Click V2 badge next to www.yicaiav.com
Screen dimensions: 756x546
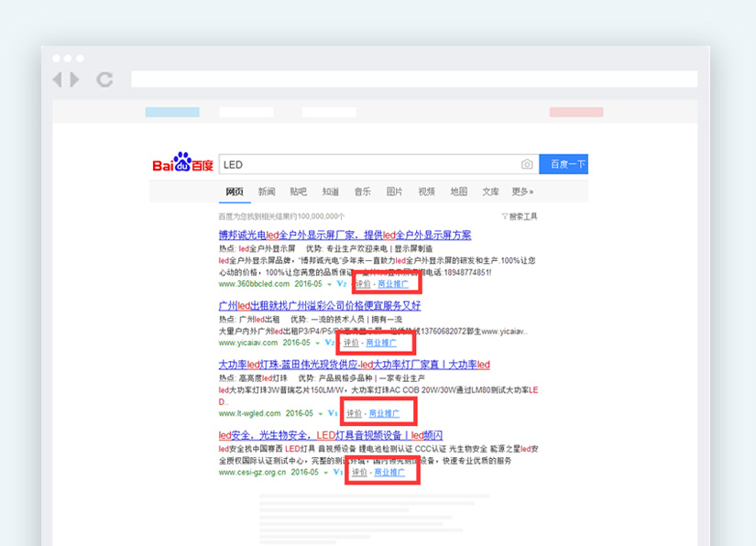pos(330,343)
